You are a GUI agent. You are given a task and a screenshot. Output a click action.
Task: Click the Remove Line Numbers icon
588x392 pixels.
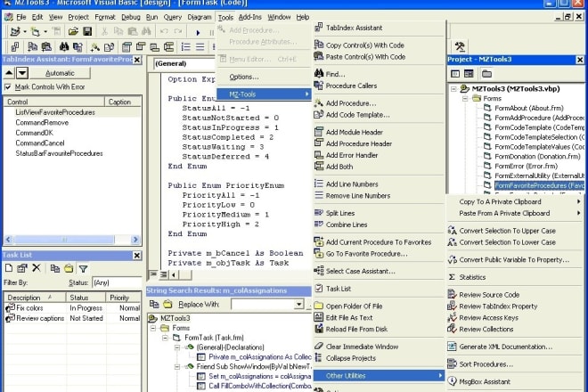click(x=319, y=195)
